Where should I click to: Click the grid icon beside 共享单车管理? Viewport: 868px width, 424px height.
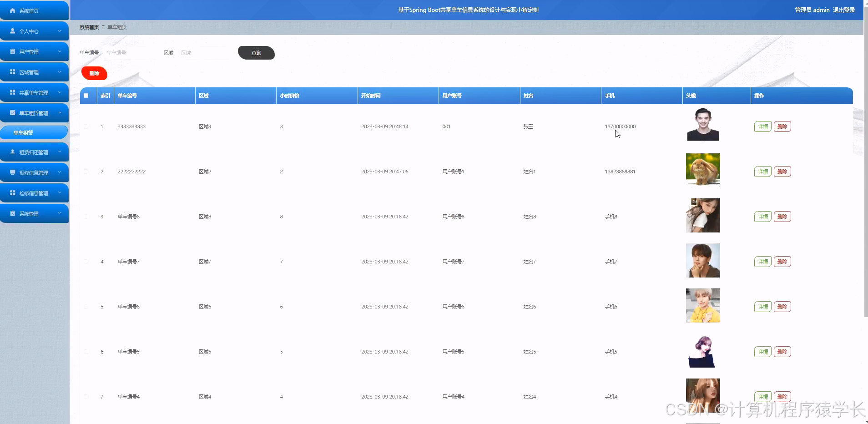click(13, 92)
